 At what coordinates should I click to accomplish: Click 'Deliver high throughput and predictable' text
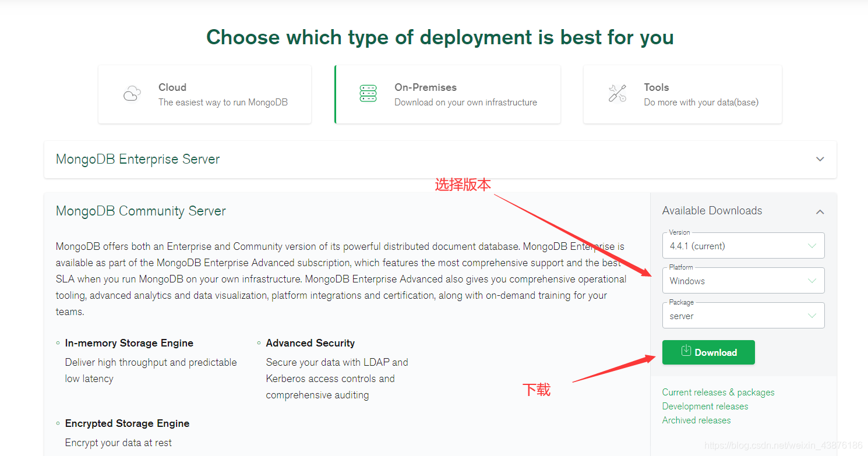[151, 362]
